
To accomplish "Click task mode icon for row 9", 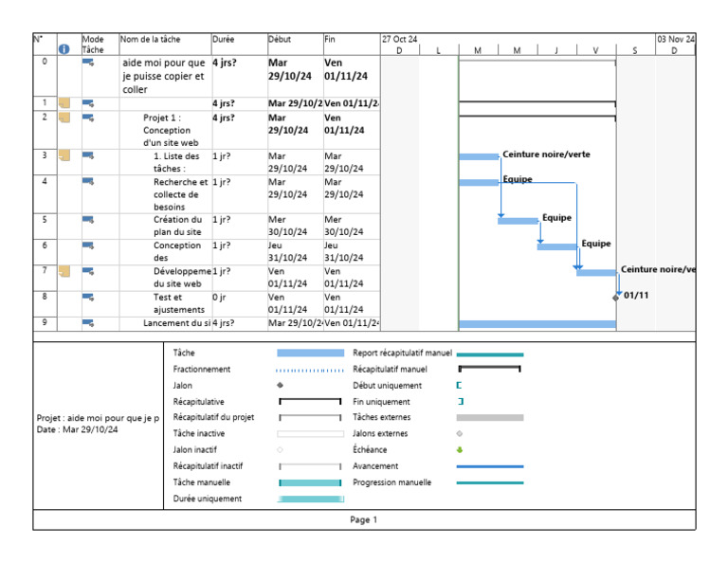I will pyautogui.click(x=88, y=322).
